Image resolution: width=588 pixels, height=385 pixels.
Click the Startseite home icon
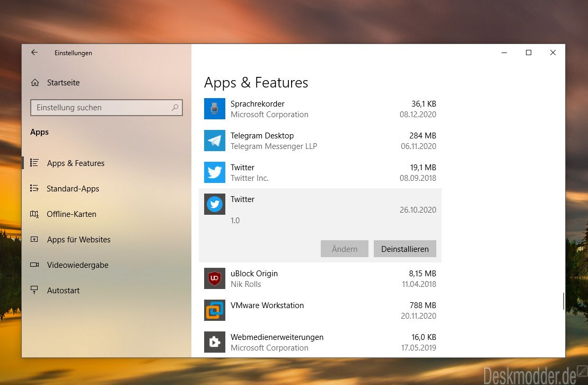pyautogui.click(x=35, y=83)
